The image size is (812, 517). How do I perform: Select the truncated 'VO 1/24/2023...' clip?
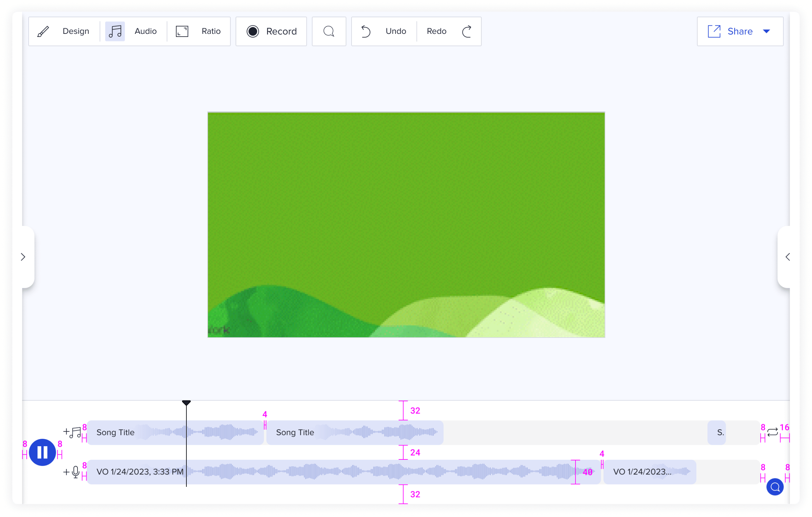pyautogui.click(x=650, y=472)
